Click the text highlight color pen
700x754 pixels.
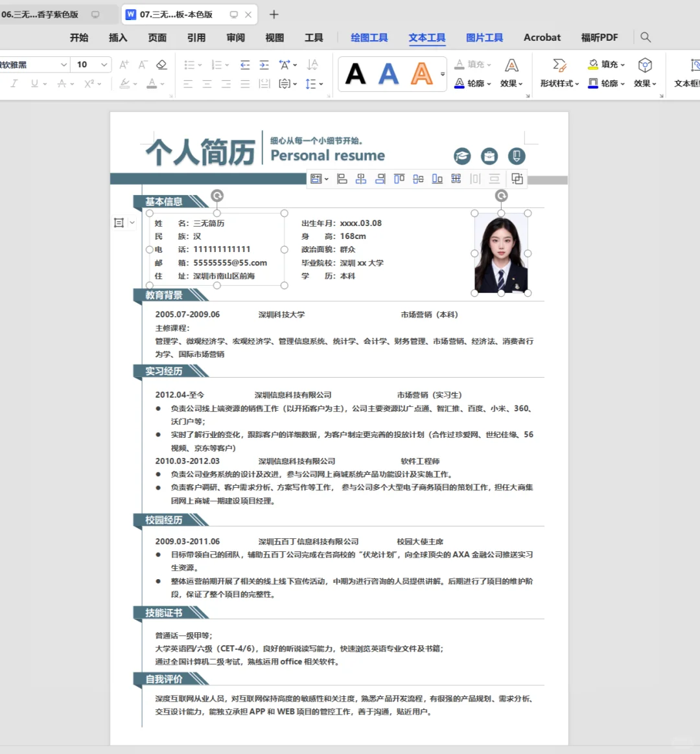pos(124,84)
